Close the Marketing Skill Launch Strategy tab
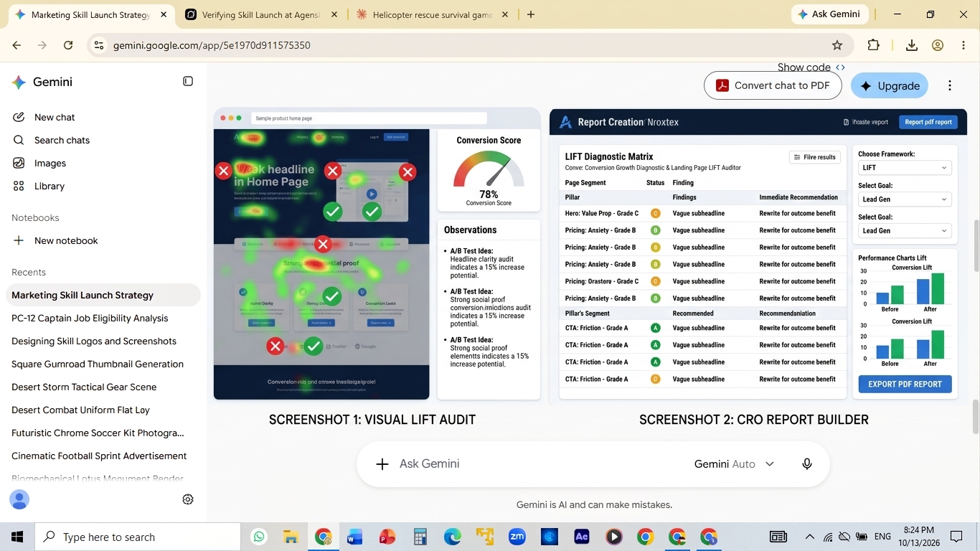Screen dimensions: 980x551 point(164,14)
